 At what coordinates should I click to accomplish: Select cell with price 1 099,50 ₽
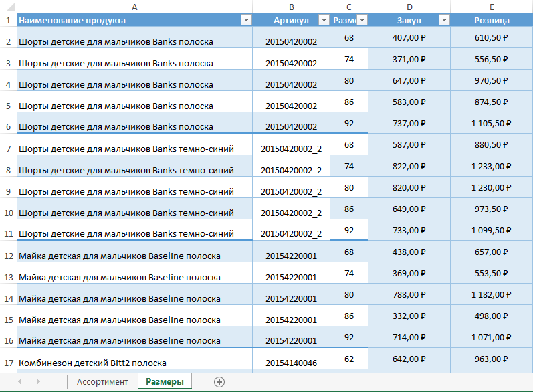(x=492, y=231)
